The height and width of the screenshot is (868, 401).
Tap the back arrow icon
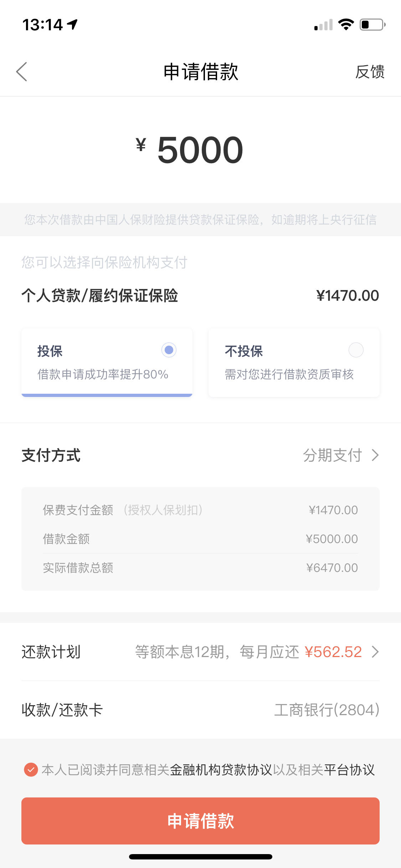(22, 72)
